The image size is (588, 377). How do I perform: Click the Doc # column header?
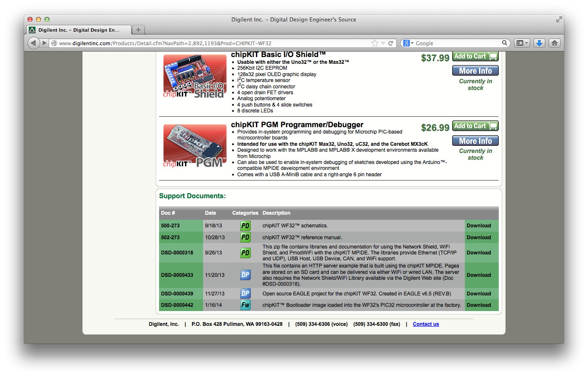(x=168, y=213)
